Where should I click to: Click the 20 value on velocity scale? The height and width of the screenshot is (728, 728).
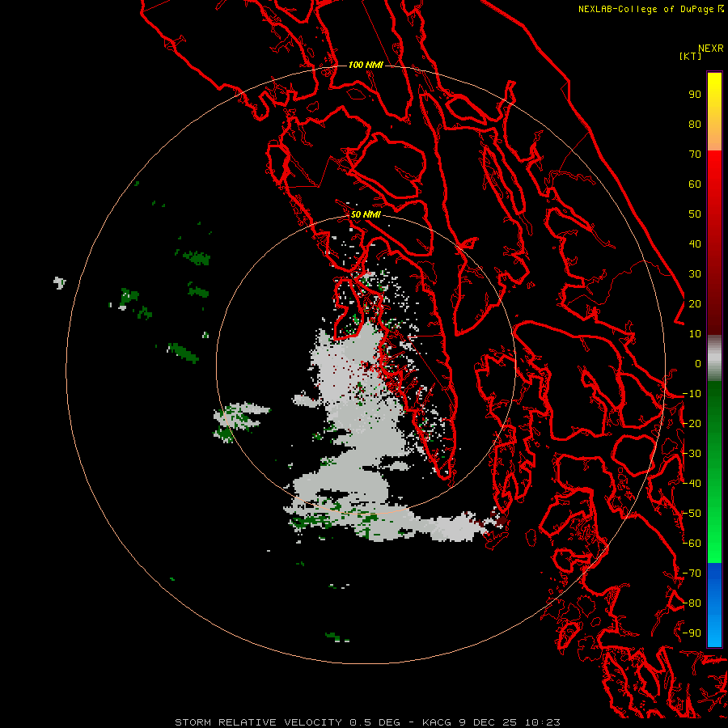point(695,304)
